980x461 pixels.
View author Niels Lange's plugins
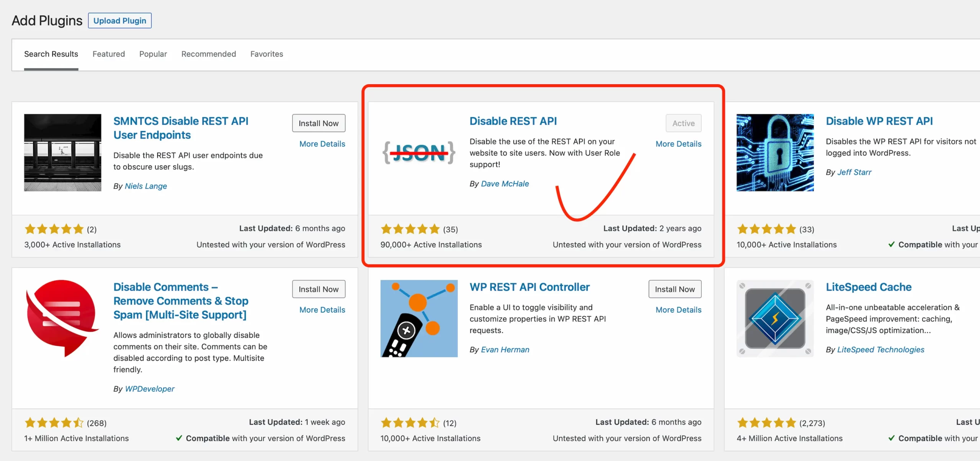(146, 186)
